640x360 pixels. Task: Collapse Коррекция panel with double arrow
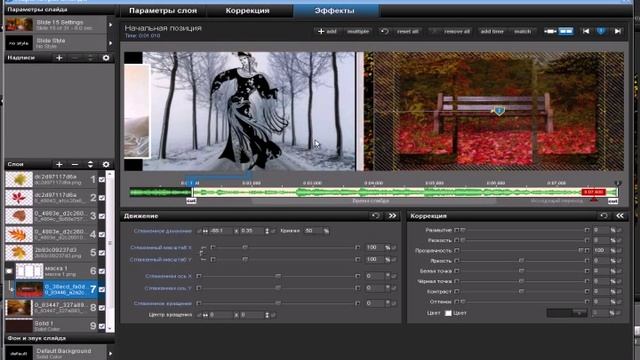620,216
